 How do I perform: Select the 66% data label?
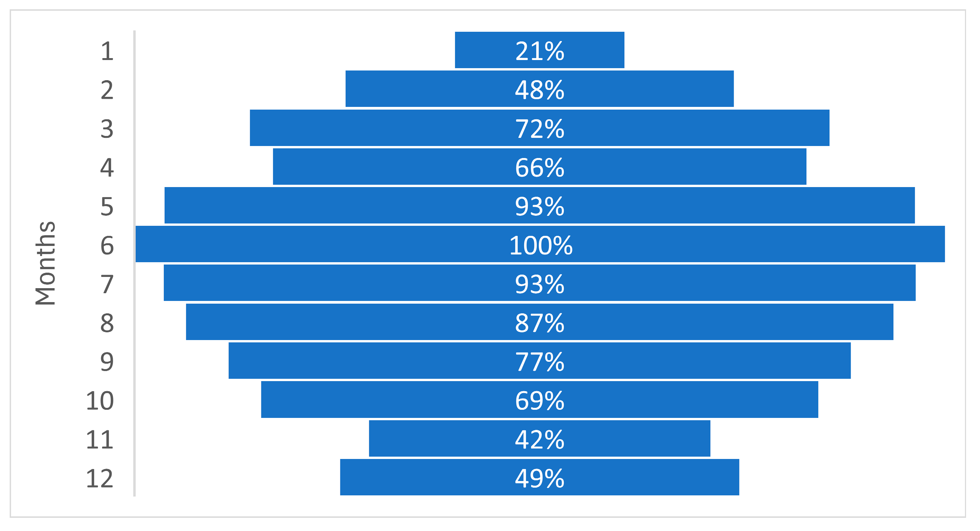click(x=539, y=168)
